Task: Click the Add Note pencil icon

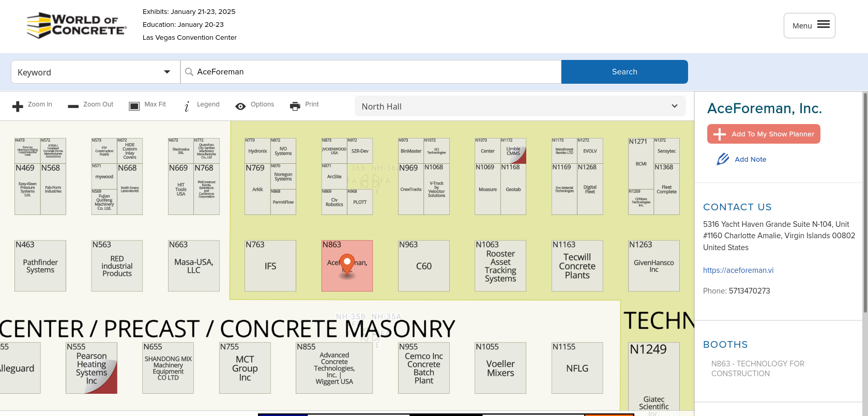Action: pos(723,159)
